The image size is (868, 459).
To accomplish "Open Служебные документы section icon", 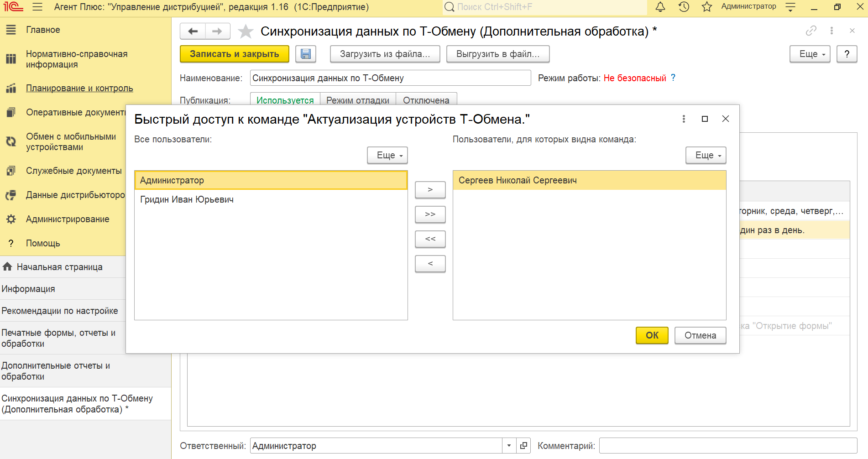I will click(x=11, y=171).
